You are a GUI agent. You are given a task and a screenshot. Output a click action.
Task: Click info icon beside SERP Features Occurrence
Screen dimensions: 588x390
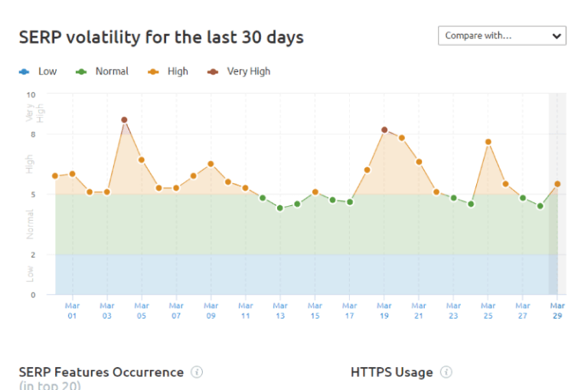click(x=197, y=372)
